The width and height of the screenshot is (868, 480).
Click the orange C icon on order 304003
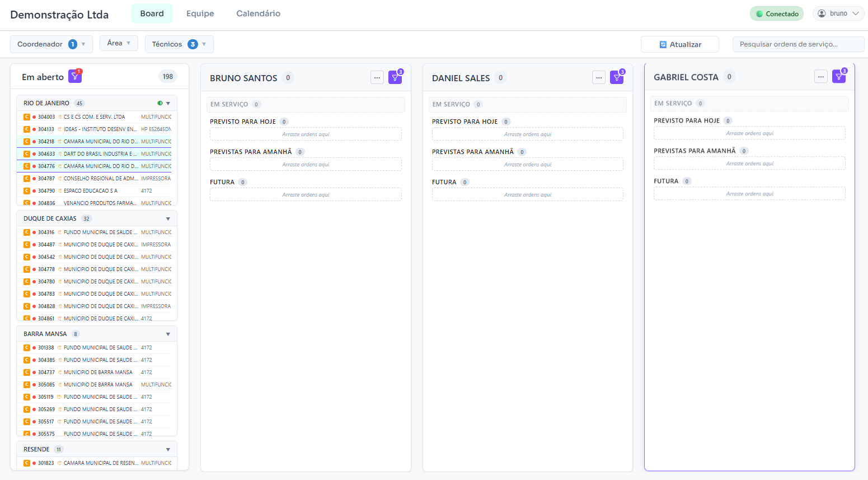click(x=26, y=116)
